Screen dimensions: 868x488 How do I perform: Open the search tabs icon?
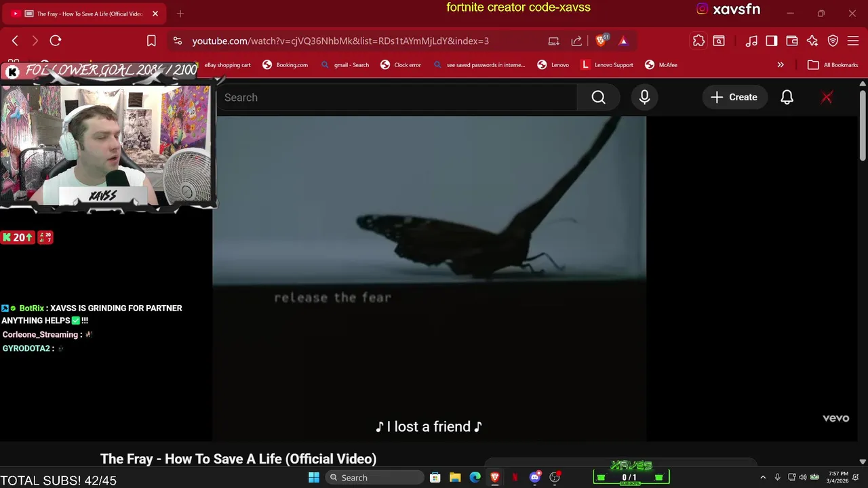click(x=719, y=41)
